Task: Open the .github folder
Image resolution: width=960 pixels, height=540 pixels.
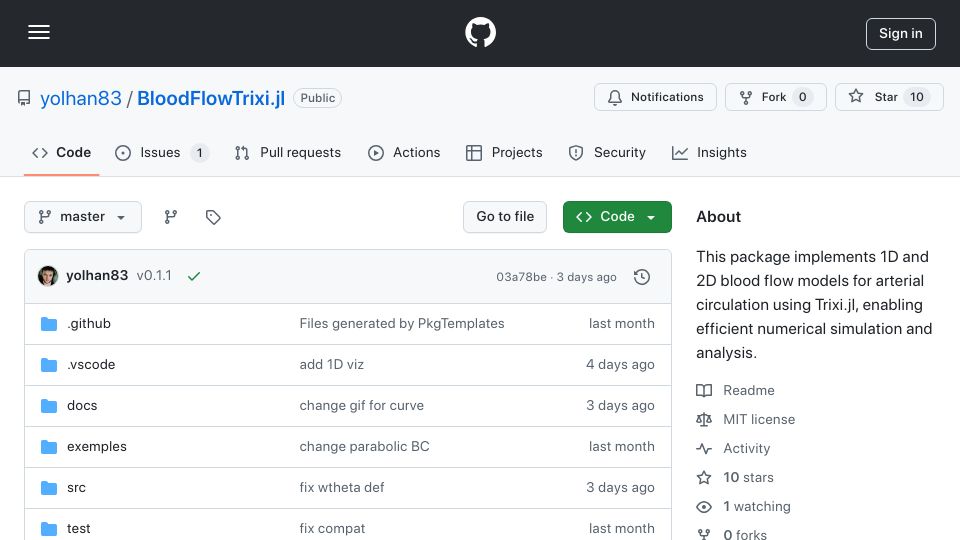Action: tap(89, 323)
